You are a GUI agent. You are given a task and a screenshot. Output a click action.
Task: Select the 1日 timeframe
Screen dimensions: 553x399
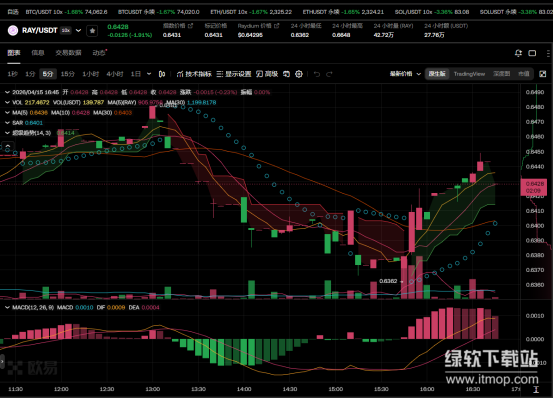click(136, 74)
